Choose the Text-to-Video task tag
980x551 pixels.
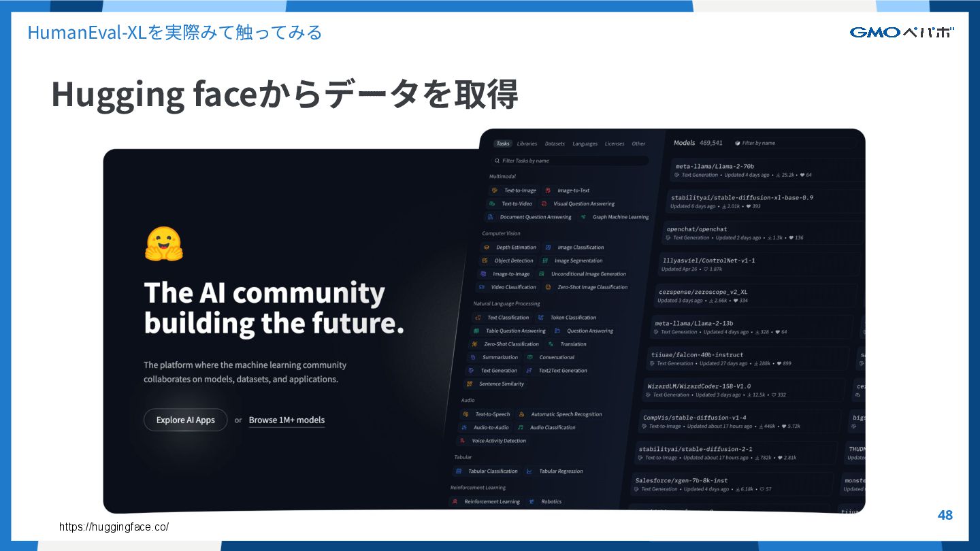coord(510,203)
